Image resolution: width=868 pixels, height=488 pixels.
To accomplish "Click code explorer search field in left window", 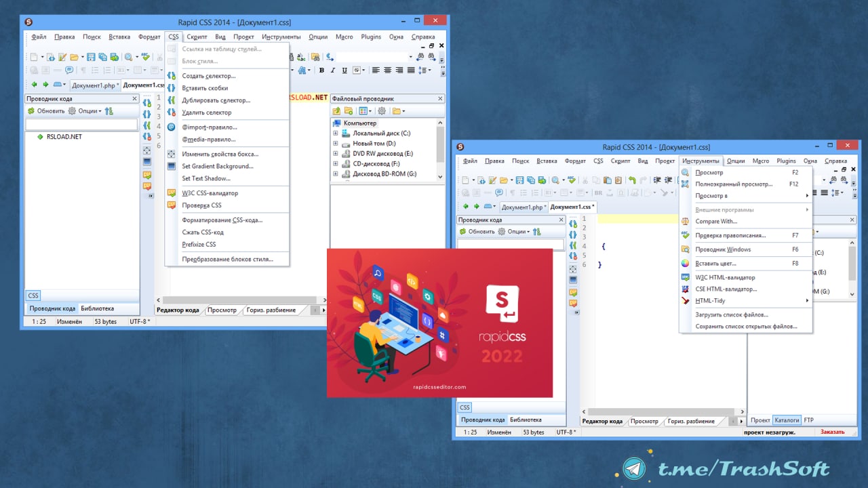I will click(81, 125).
